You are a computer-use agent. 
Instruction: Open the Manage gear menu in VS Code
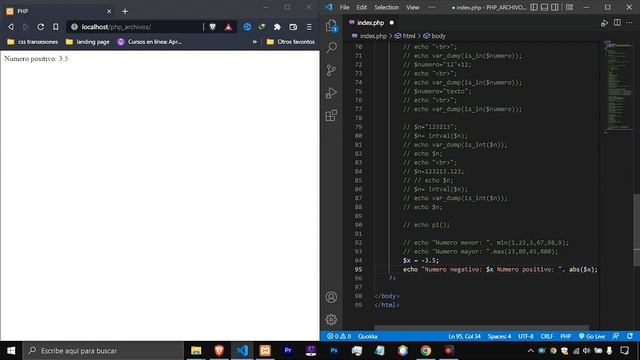331,319
